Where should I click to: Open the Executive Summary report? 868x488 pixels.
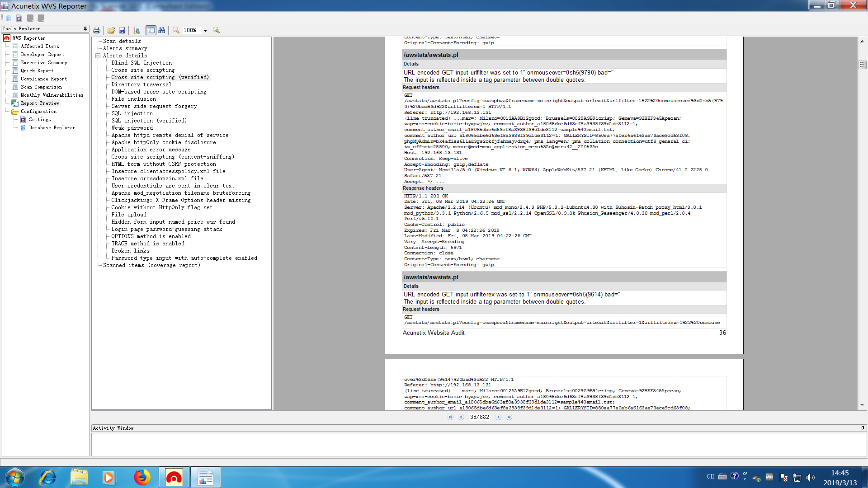(44, 62)
